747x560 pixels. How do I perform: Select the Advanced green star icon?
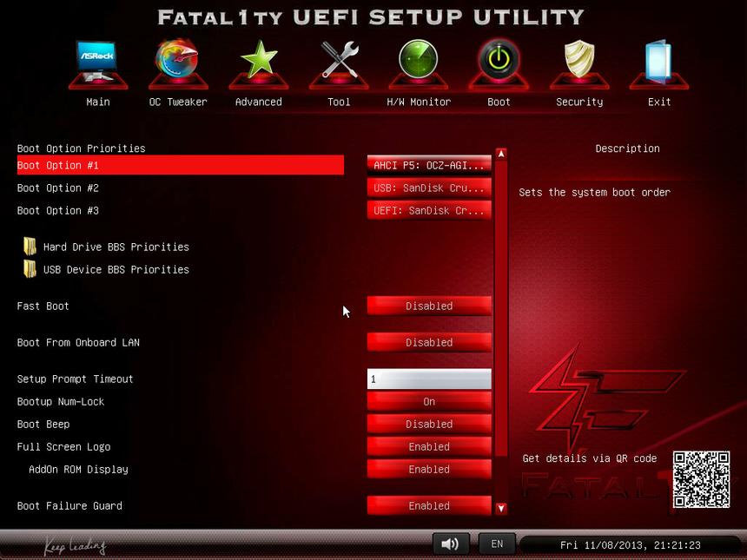pos(259,63)
